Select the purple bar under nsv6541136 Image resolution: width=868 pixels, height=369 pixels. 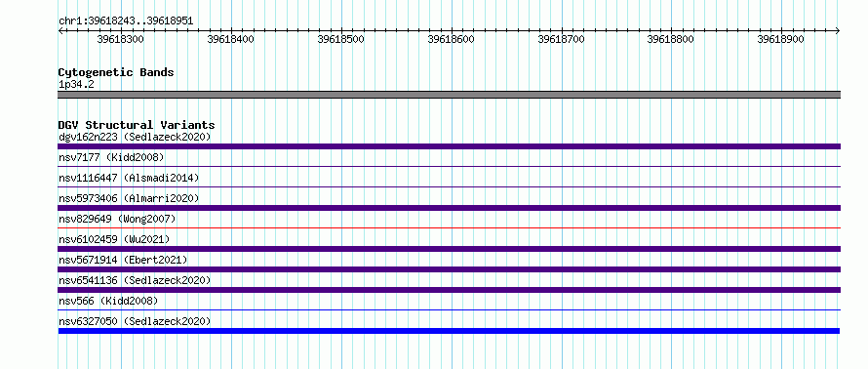click(x=449, y=290)
